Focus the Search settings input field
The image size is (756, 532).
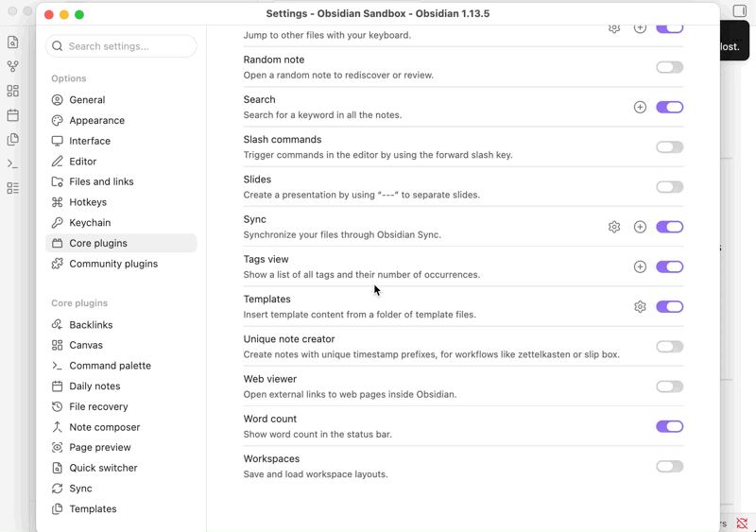coord(121,46)
